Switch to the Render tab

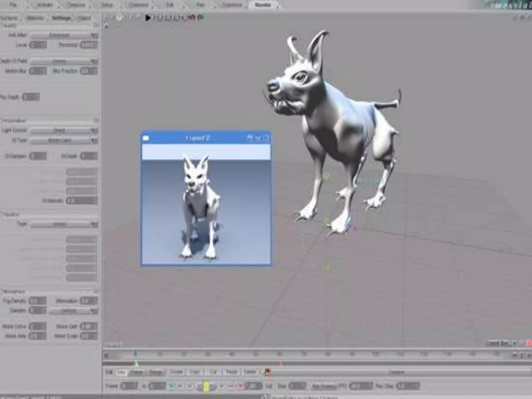263,5
